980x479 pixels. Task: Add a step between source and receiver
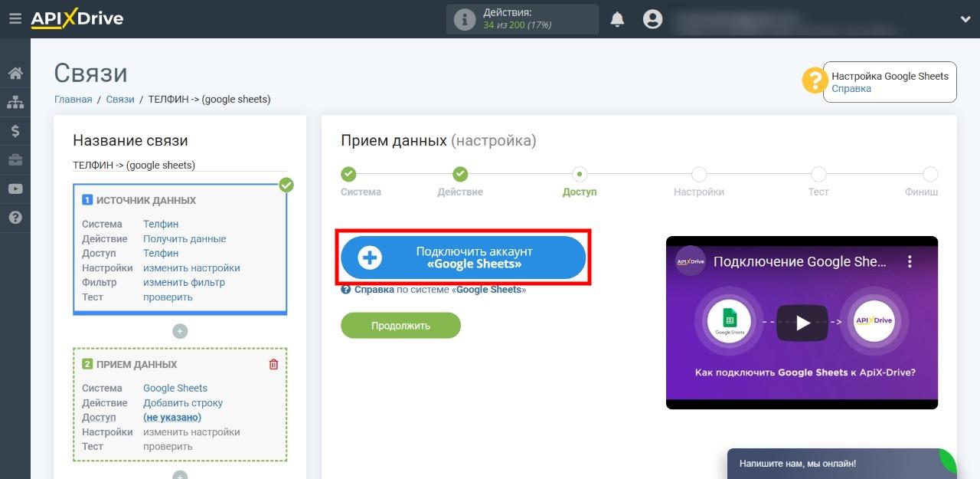point(180,331)
